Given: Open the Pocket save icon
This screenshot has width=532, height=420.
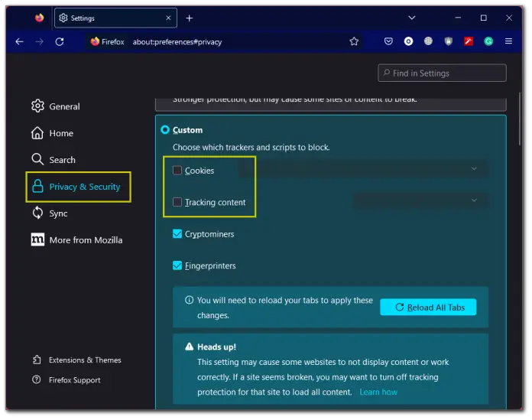Looking at the screenshot, I should coord(388,41).
